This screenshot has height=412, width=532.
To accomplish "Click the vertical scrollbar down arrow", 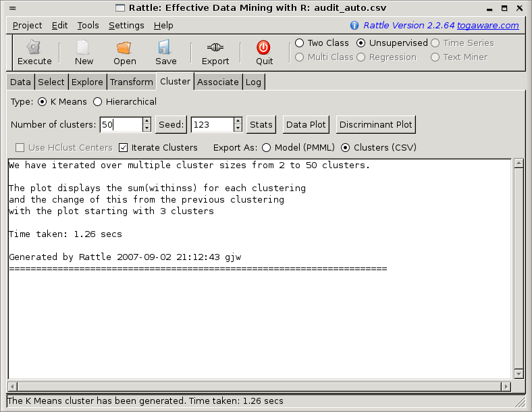I will (x=518, y=374).
